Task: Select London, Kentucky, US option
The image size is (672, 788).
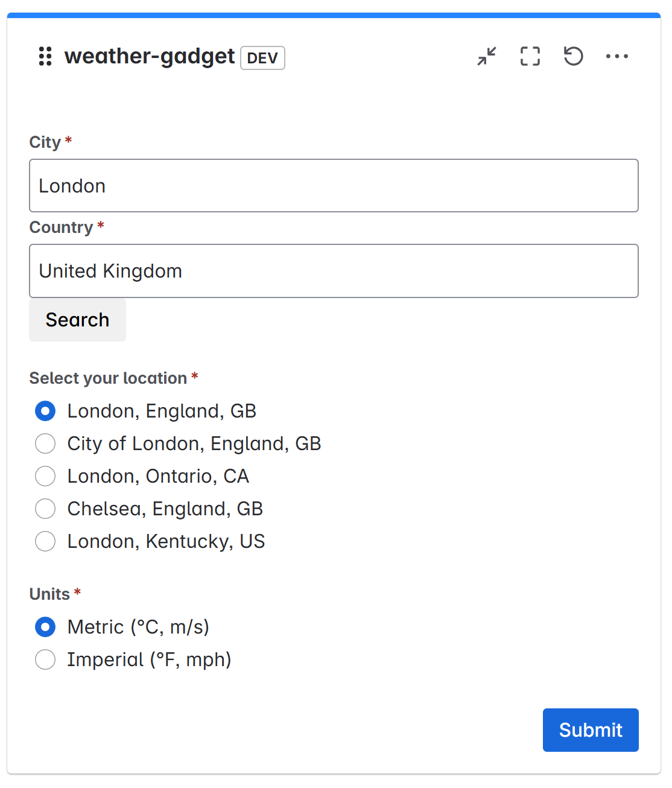Action: tap(45, 541)
